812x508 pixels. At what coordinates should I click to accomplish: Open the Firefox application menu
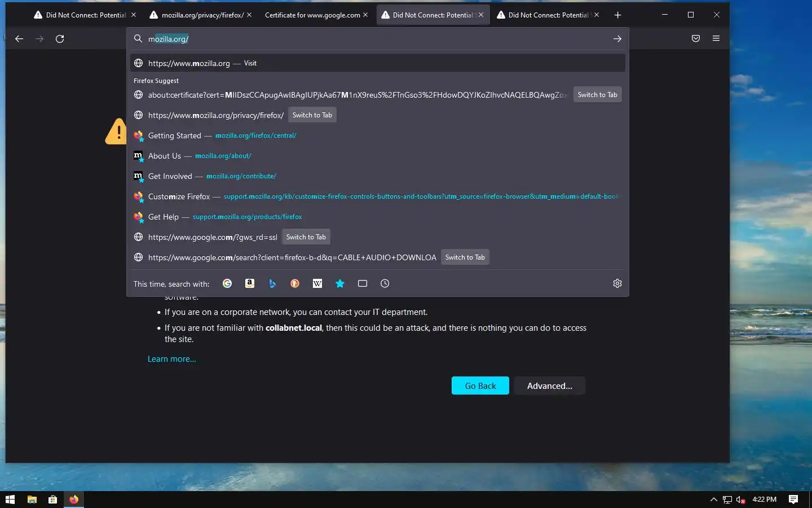click(x=716, y=38)
